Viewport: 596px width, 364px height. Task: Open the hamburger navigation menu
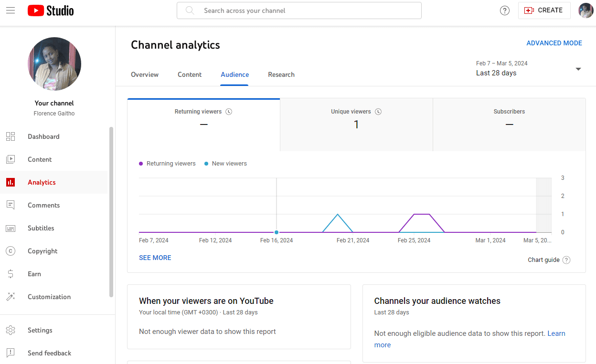[11, 10]
